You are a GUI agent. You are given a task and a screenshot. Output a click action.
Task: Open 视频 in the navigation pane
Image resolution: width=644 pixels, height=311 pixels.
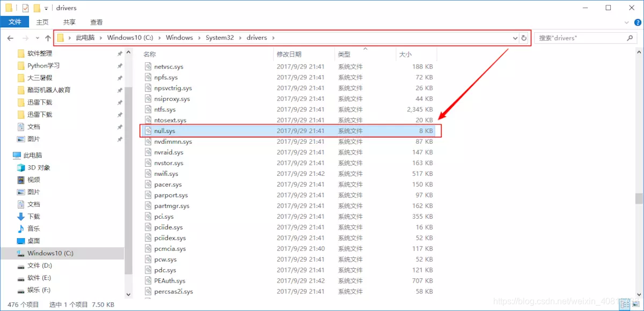[x=34, y=180]
